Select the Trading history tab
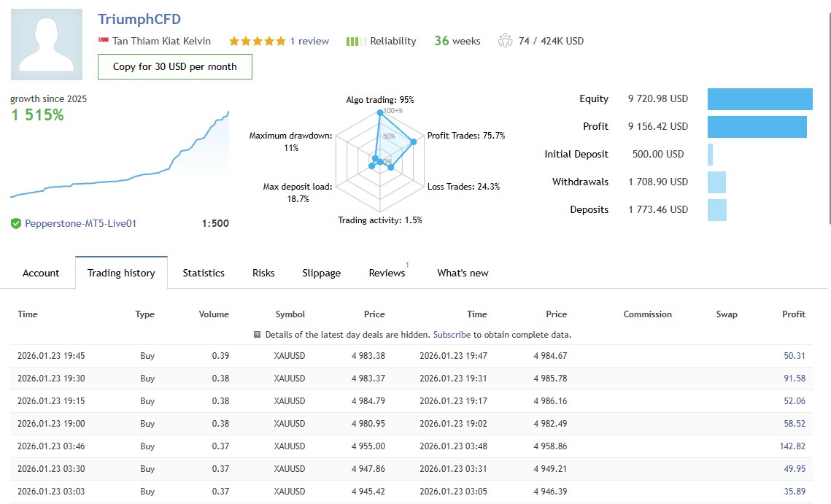The width and height of the screenshot is (831, 504). (121, 274)
